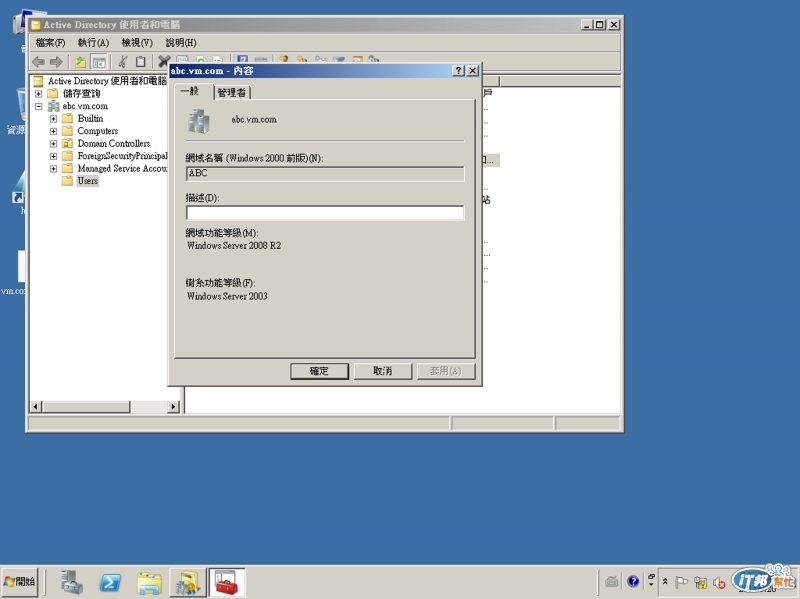Viewport: 800px width, 599px height.
Task: Click the Forward arrow in the toolbar
Action: coord(56,62)
